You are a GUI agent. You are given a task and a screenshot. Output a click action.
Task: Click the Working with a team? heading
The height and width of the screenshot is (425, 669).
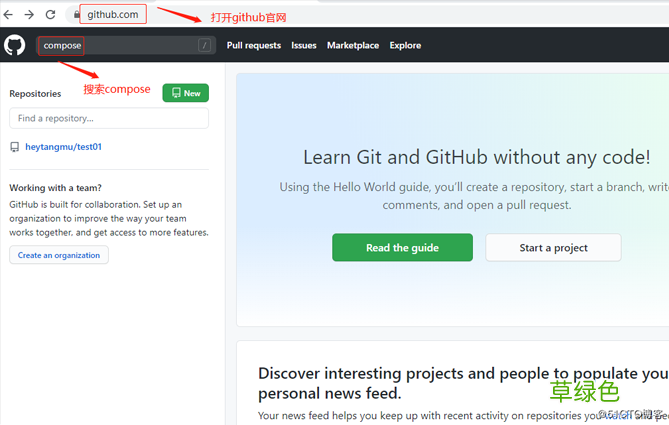tap(55, 188)
